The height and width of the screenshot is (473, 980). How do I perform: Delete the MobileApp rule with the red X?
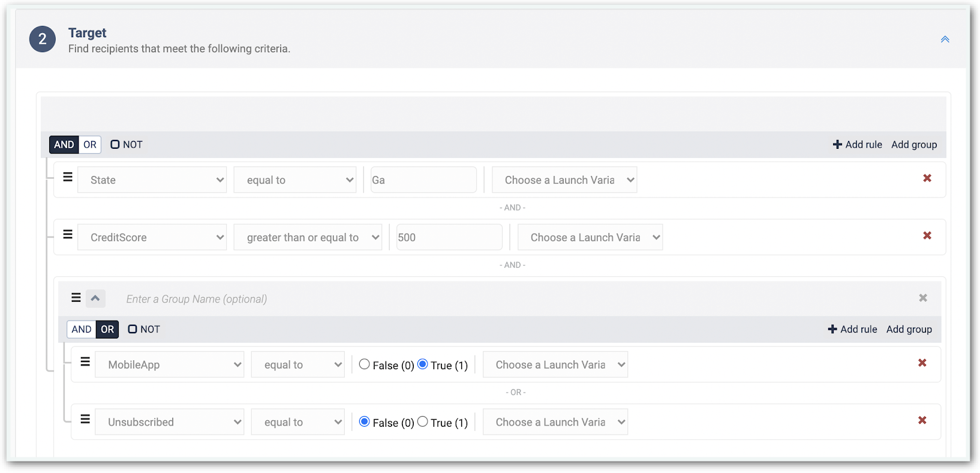[922, 363]
